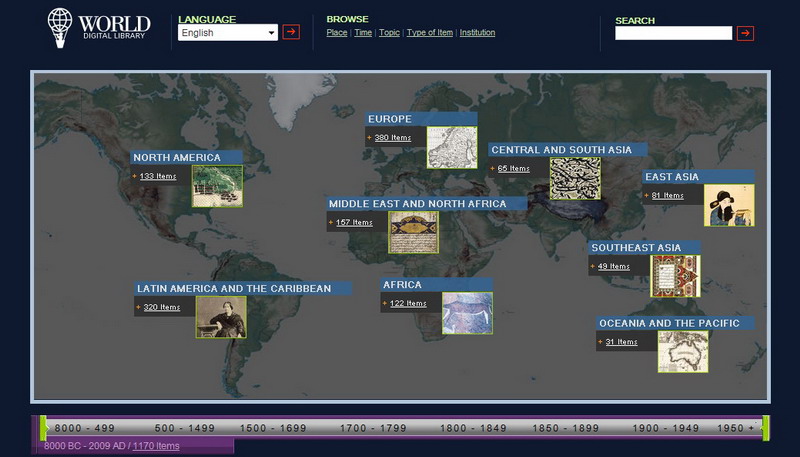The height and width of the screenshot is (457, 800).
Task: Open Latin America 320 Items link
Action: coord(162,307)
